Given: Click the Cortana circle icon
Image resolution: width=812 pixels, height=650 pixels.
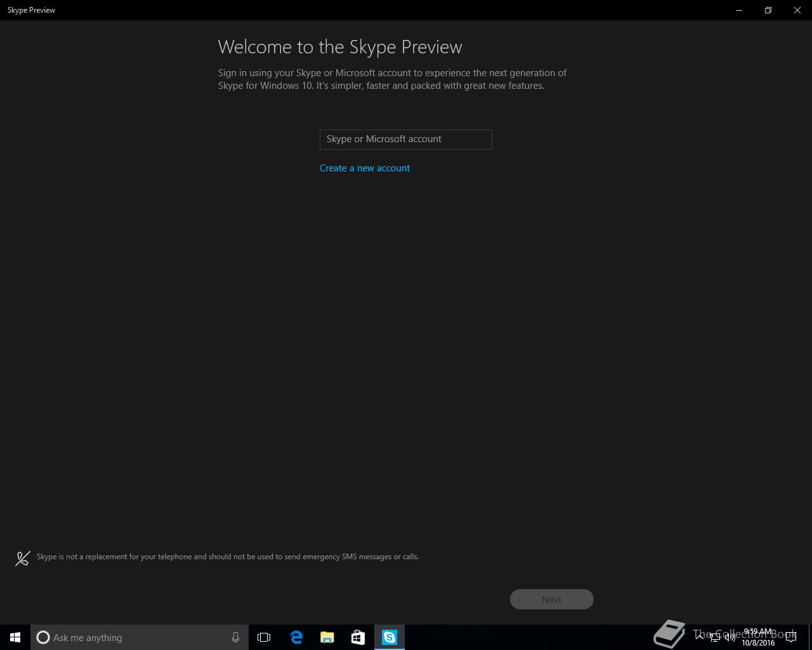Looking at the screenshot, I should 43,637.
